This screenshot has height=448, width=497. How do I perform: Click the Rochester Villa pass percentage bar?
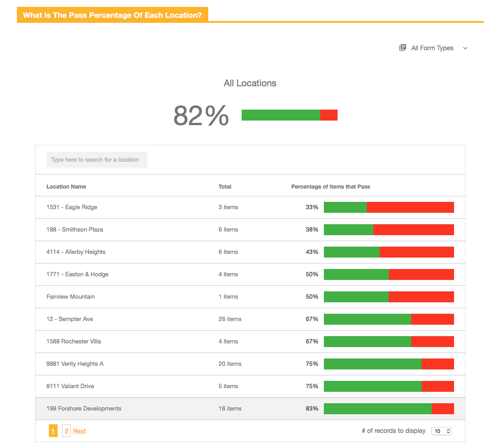coord(389,342)
